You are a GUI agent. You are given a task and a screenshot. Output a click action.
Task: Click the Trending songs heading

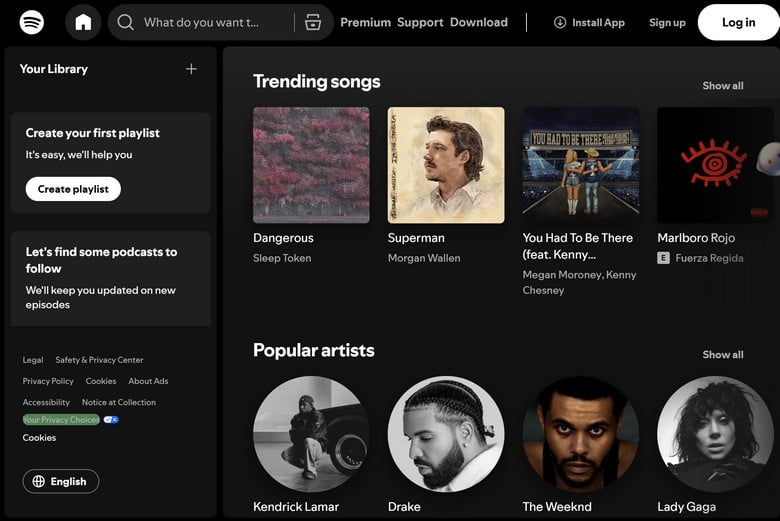317,82
